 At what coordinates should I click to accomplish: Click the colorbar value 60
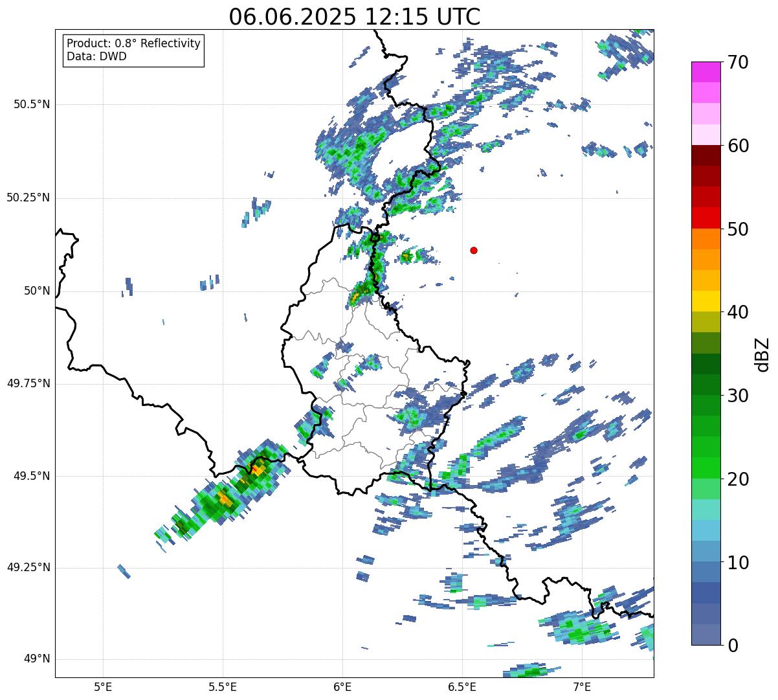coord(738,146)
